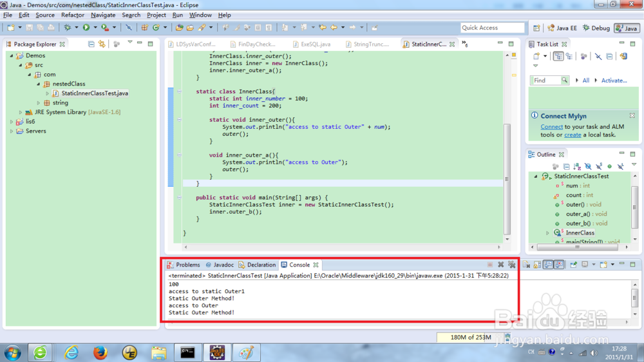Click the green Run button in toolbar

[86, 28]
